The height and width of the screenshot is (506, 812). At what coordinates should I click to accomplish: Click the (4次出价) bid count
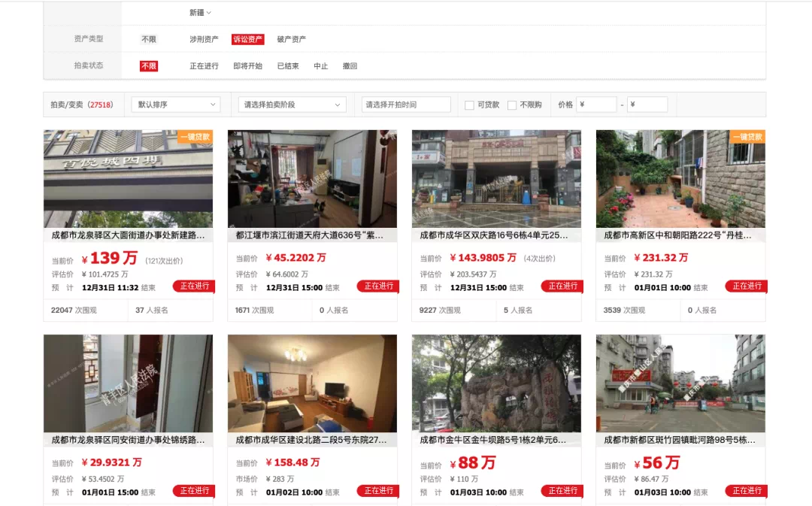pyautogui.click(x=539, y=259)
